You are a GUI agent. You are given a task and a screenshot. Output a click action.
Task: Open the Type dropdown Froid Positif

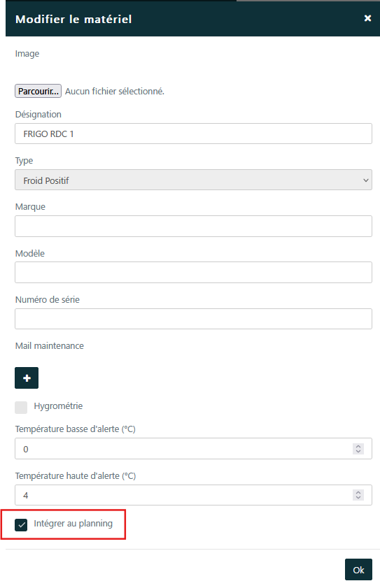coord(193,180)
